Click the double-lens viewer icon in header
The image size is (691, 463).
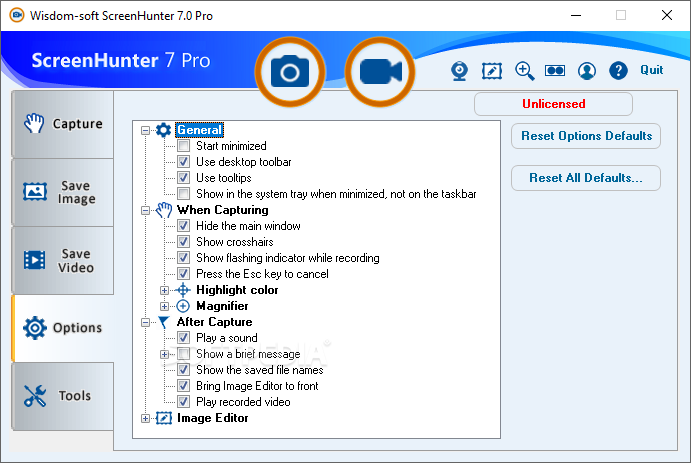555,70
